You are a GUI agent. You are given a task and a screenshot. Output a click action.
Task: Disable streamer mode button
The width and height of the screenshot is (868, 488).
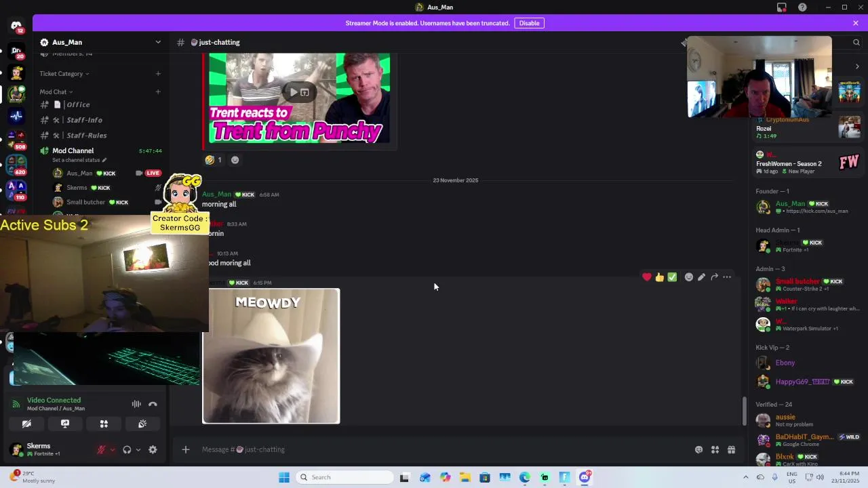[529, 23]
